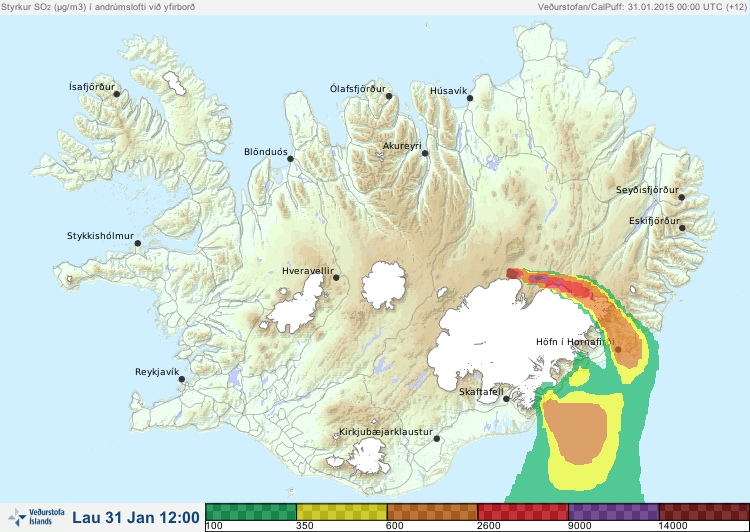Click the '350' legend value label

pyautogui.click(x=305, y=526)
